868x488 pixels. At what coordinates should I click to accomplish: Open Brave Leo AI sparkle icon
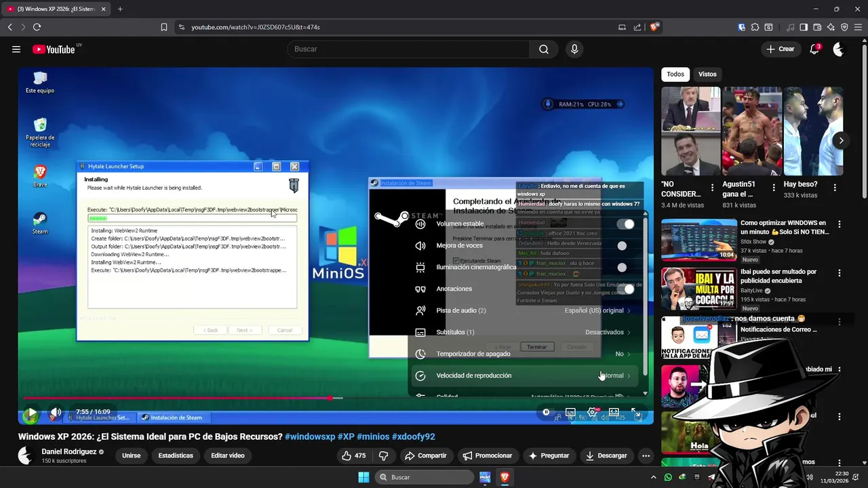[831, 27]
